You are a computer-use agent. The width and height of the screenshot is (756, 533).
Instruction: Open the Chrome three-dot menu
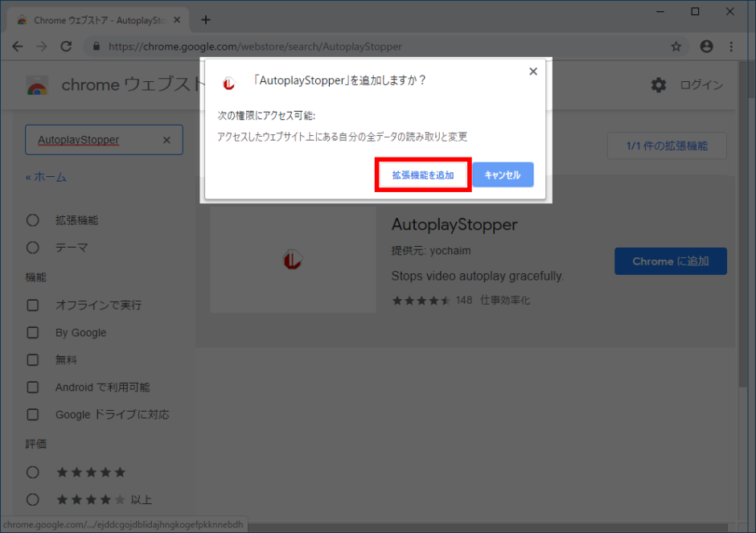coord(731,47)
